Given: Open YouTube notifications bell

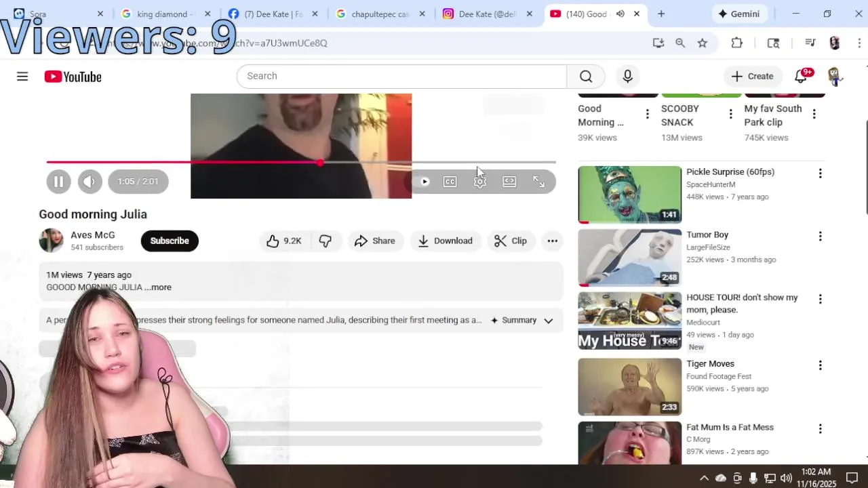Looking at the screenshot, I should [801, 76].
